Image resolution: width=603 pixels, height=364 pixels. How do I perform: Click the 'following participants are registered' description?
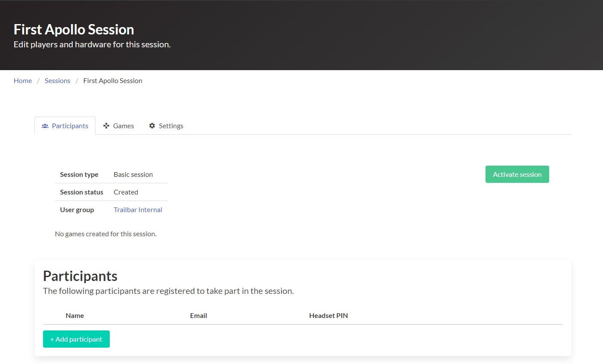(x=168, y=291)
